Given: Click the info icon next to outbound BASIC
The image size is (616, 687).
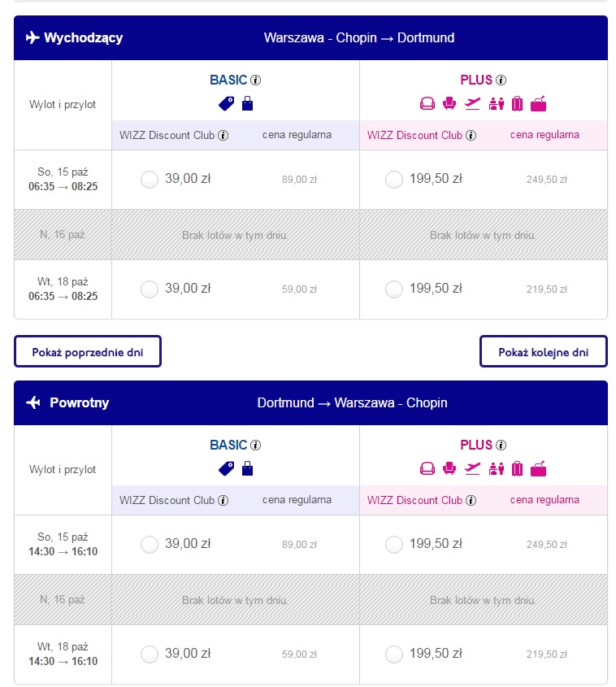Looking at the screenshot, I should 256,80.
